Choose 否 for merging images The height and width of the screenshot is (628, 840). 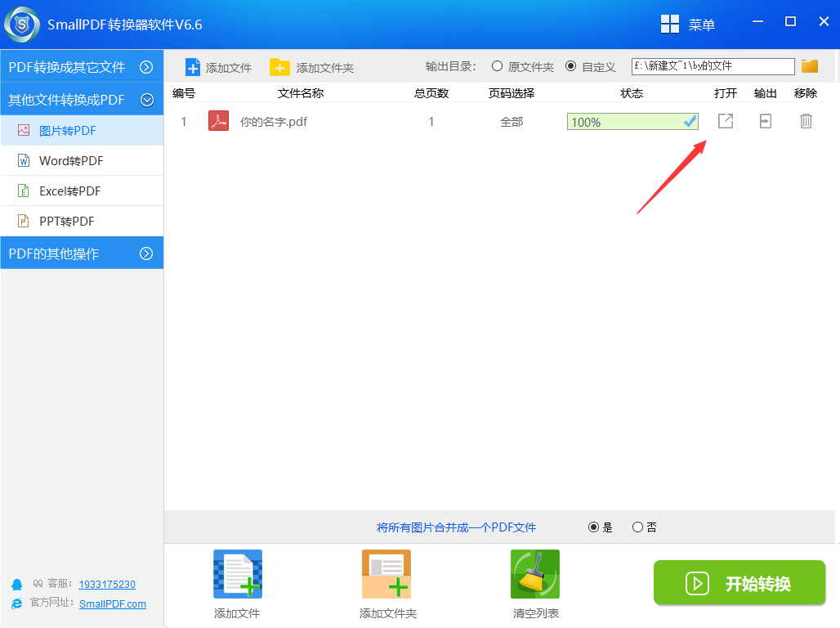point(637,527)
